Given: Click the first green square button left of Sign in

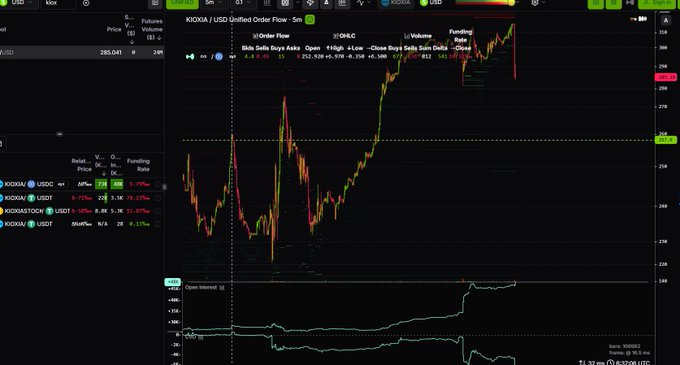Looking at the screenshot, I should click(595, 3).
